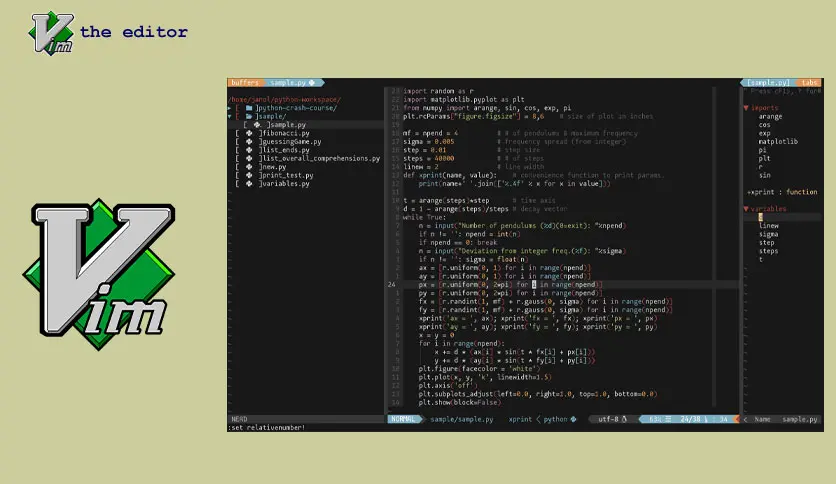Click the Python icon beside variables.py
Viewport: 836px width, 484px height.
pos(251,183)
